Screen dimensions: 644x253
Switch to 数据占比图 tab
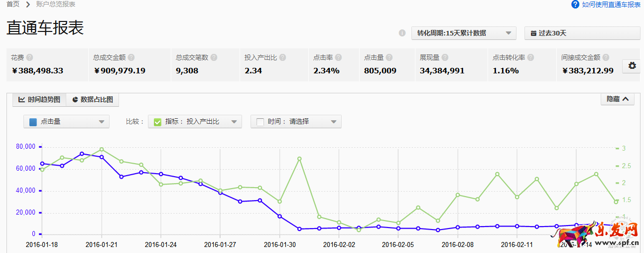coord(93,100)
